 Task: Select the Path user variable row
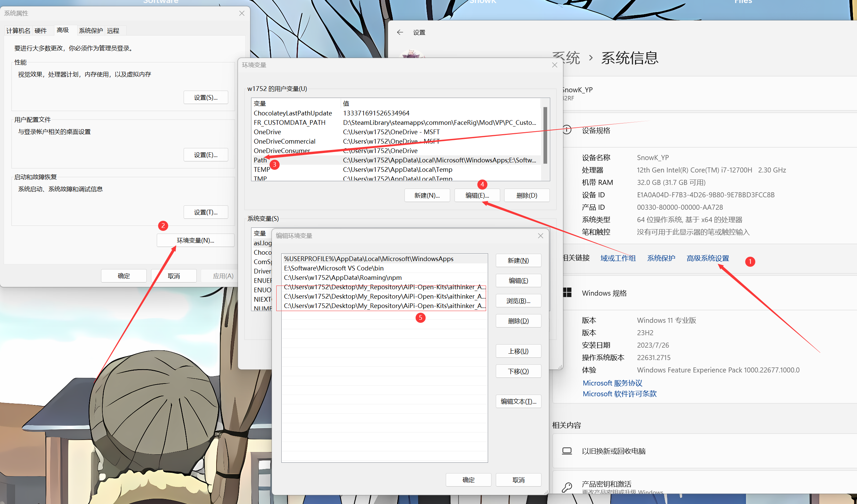[396, 160]
